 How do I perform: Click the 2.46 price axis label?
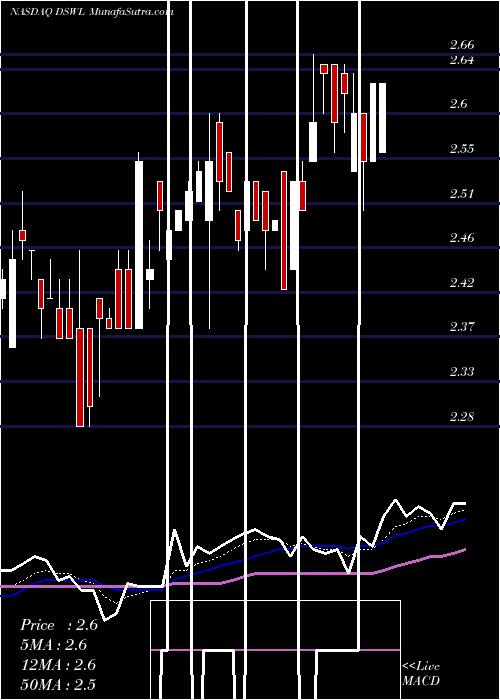(462, 238)
